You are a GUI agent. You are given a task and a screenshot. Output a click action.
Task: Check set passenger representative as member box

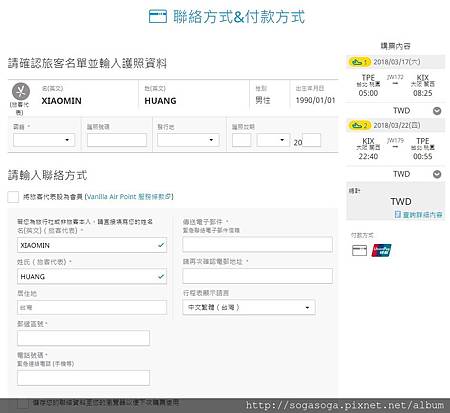point(13,197)
